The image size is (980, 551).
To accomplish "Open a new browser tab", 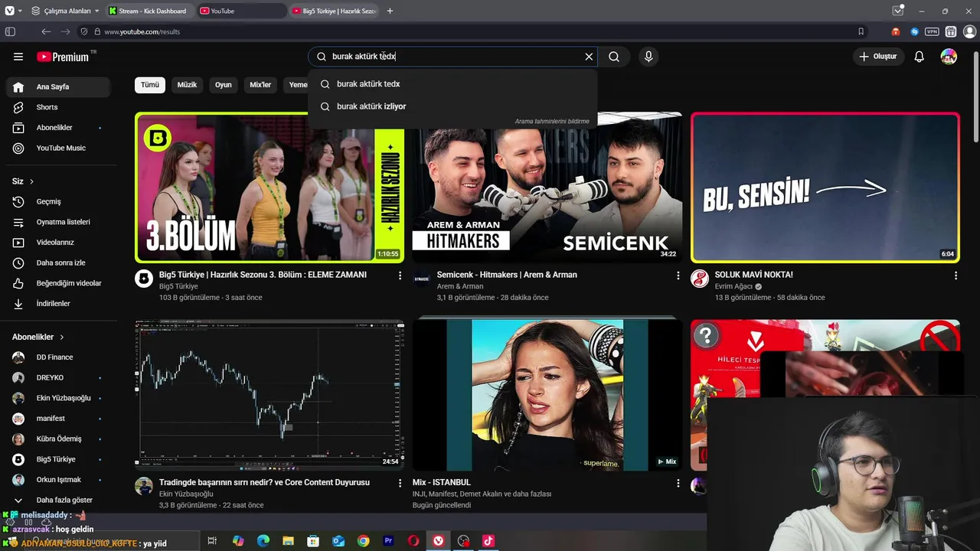I will click(x=390, y=11).
